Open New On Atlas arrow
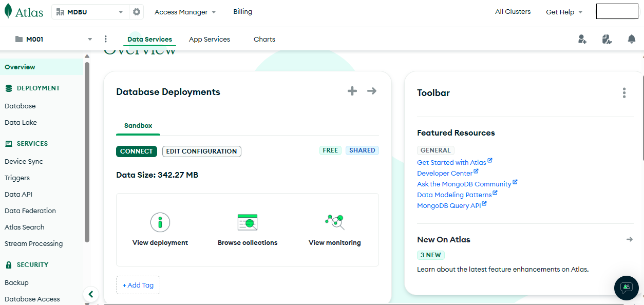Image resolution: width=644 pixels, height=305 pixels. pyautogui.click(x=630, y=239)
